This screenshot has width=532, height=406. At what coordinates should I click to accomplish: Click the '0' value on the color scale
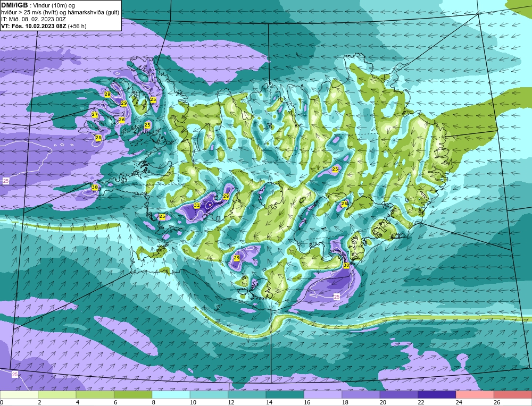pos(2,403)
